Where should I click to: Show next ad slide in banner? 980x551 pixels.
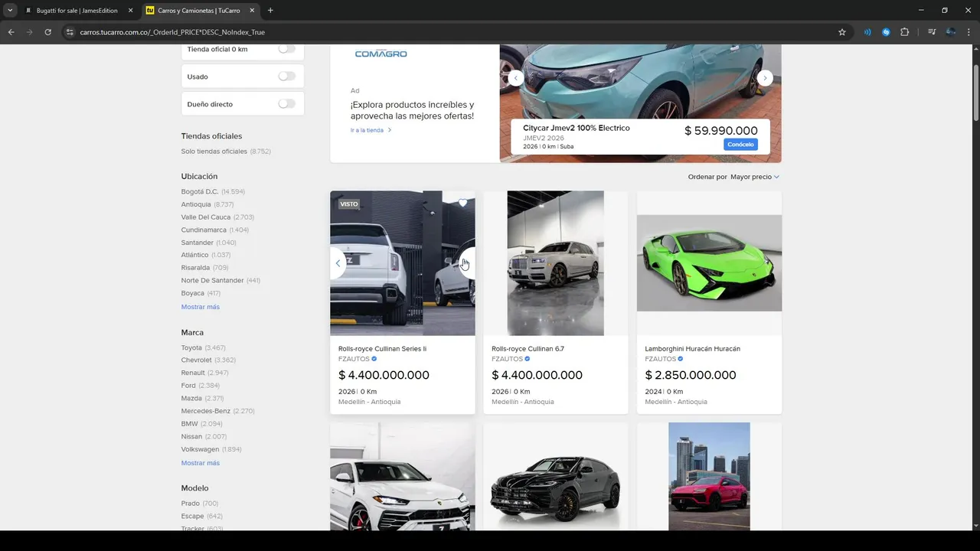765,78
